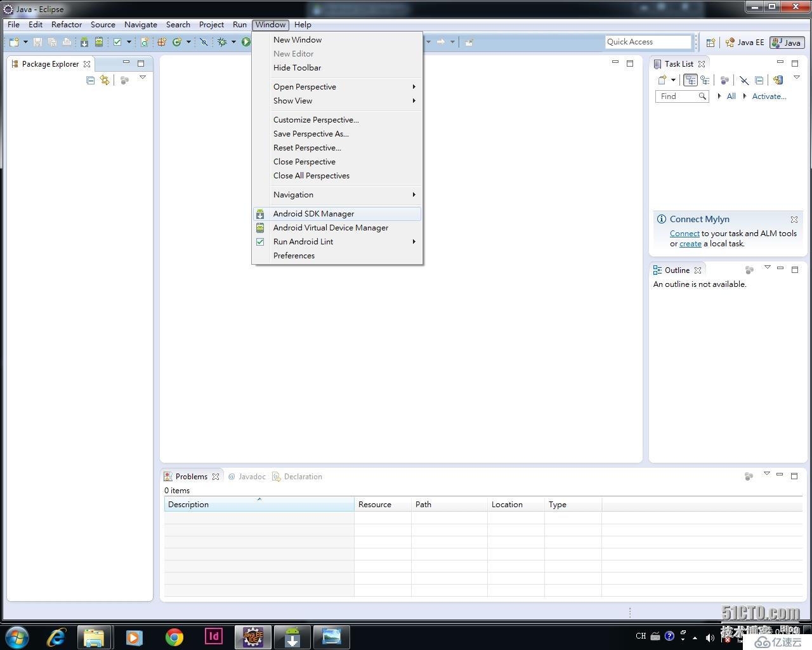812x650 pixels.
Task: Choose Reset Perspective... menu entry
Action: (x=337, y=147)
